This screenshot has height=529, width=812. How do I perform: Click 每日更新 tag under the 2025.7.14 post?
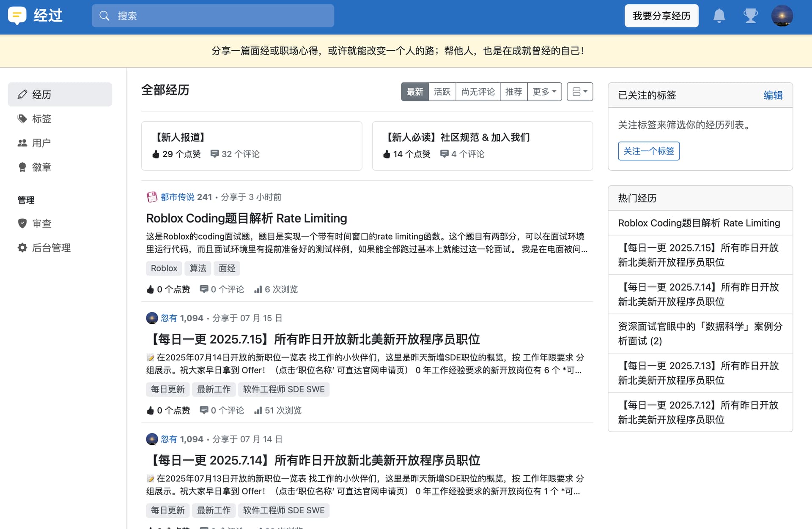168,510
